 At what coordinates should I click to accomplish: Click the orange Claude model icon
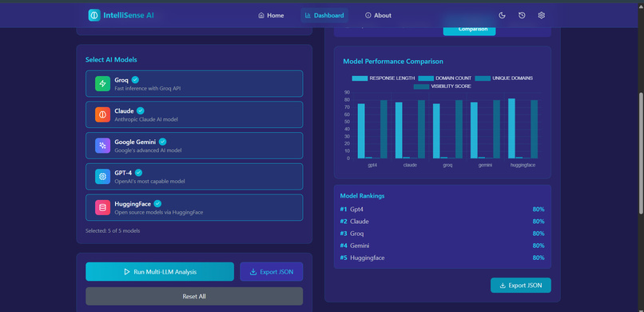pos(103,114)
